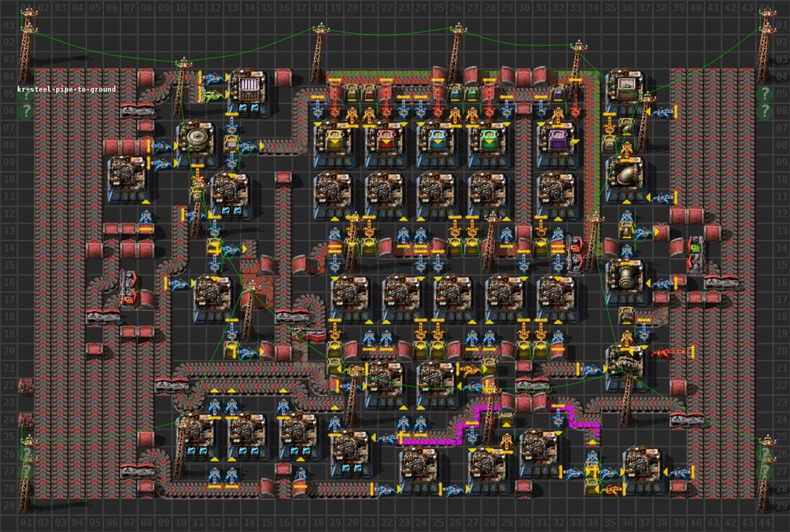This screenshot has width=790, height=532.
Task: Click the question mark beside right row label 06
Action: pos(765,110)
